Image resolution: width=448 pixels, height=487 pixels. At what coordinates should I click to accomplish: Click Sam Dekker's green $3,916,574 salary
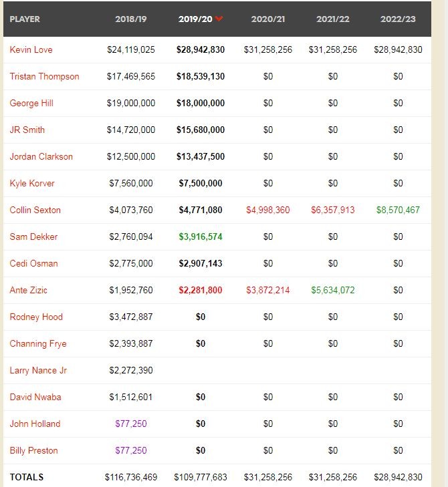tap(201, 236)
